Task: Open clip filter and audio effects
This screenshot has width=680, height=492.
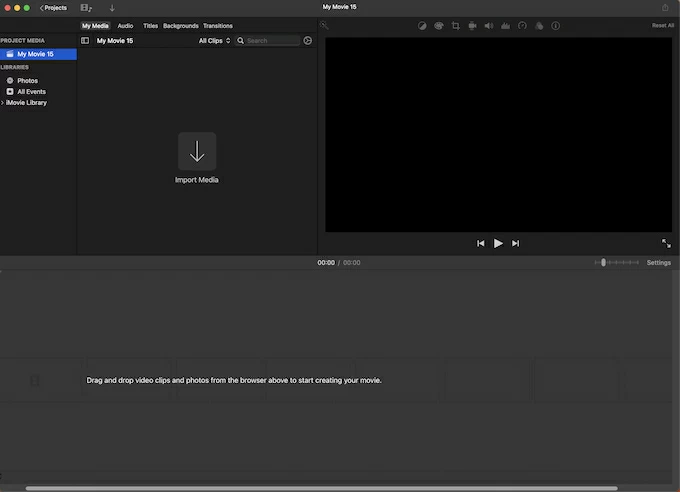Action: 539,26
